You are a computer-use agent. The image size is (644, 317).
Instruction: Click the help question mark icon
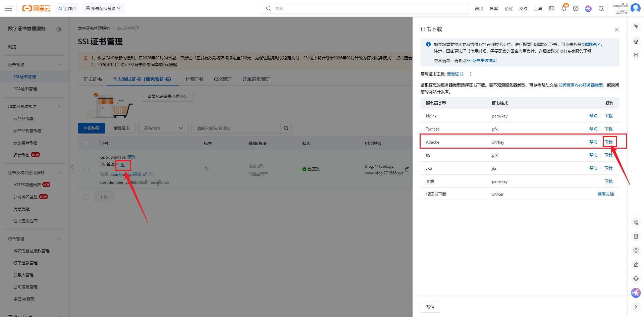[x=576, y=9]
